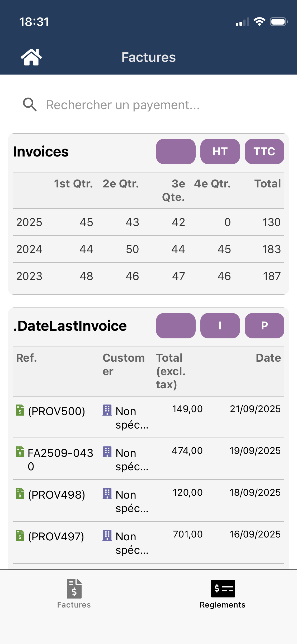
Task: Tap the invoice icon beside PROV497
Action: pyautogui.click(x=20, y=535)
